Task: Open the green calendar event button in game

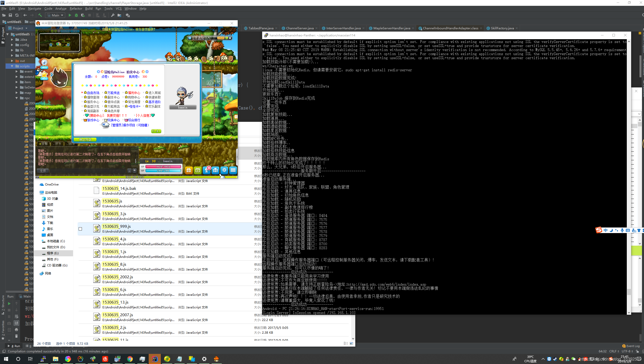Action: [x=198, y=170]
